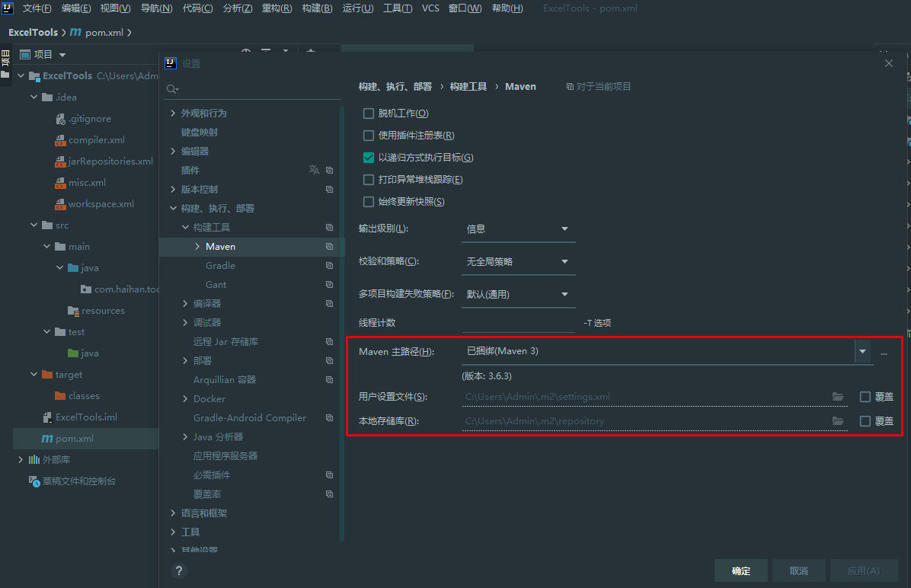Click project-level icon beside 远程 Jar 存储库
The height and width of the screenshot is (588, 911).
329,342
